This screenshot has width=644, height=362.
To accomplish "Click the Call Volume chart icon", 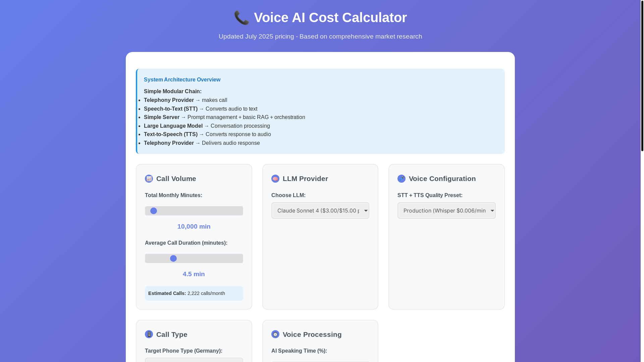I will pyautogui.click(x=149, y=179).
